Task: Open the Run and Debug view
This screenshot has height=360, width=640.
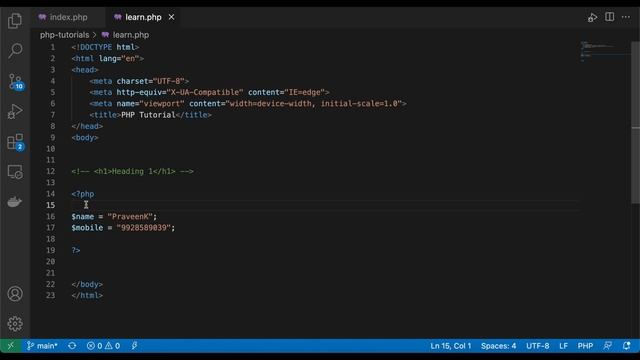Action: 15,111
